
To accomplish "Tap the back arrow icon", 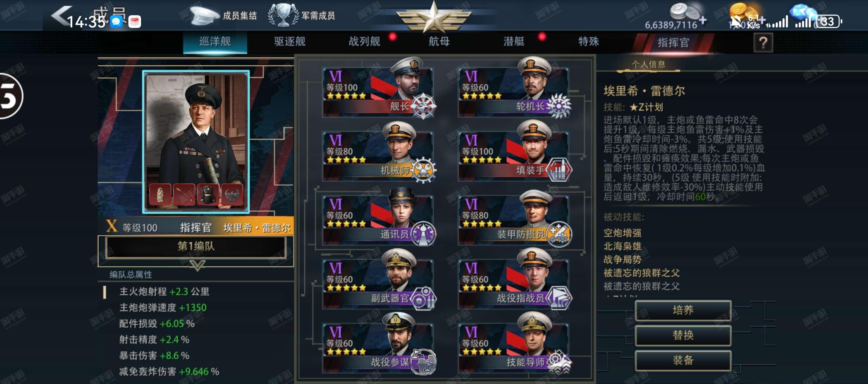I will tap(61, 16).
